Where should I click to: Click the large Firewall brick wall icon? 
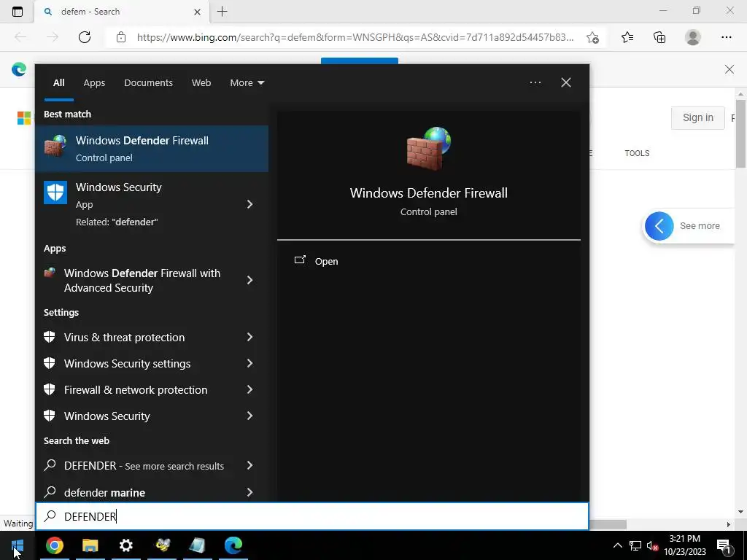point(429,148)
